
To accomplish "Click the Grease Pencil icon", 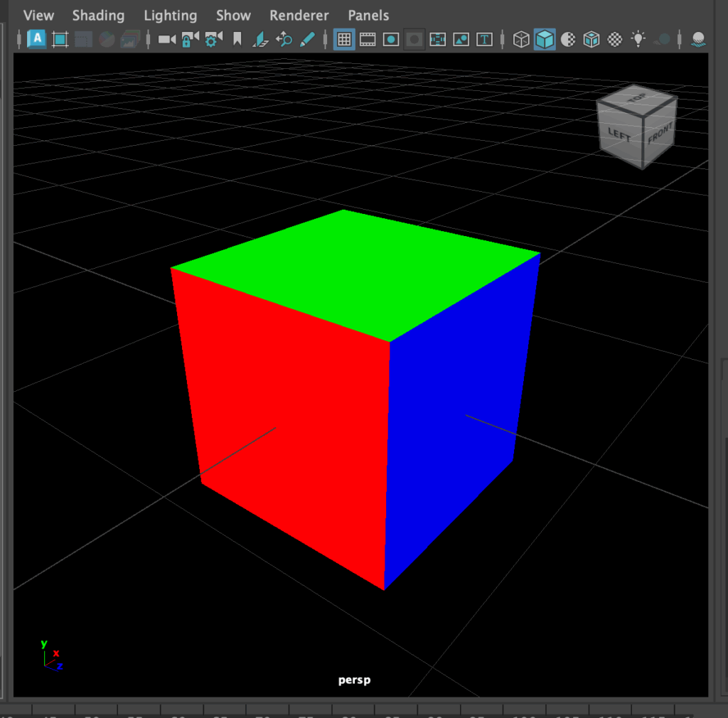I will 307,40.
